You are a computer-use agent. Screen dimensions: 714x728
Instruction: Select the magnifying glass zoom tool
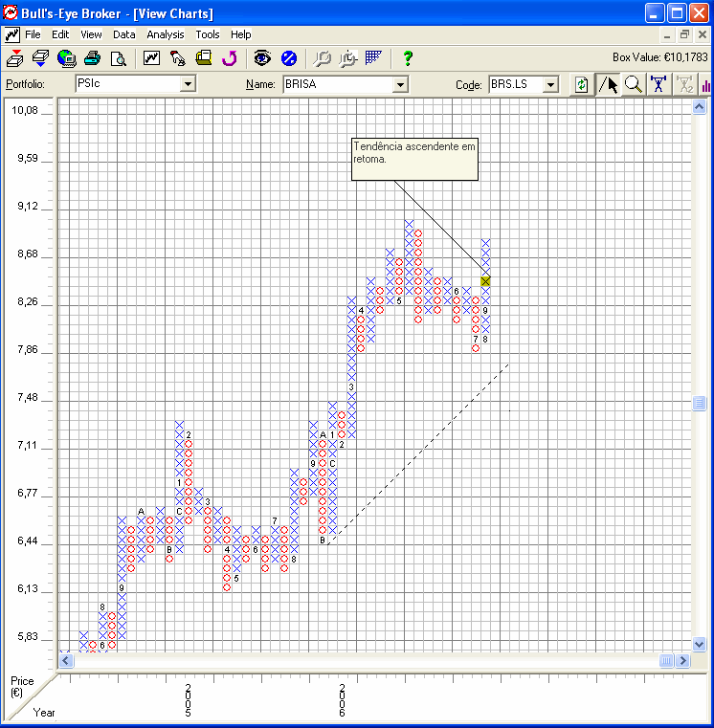pos(634,84)
